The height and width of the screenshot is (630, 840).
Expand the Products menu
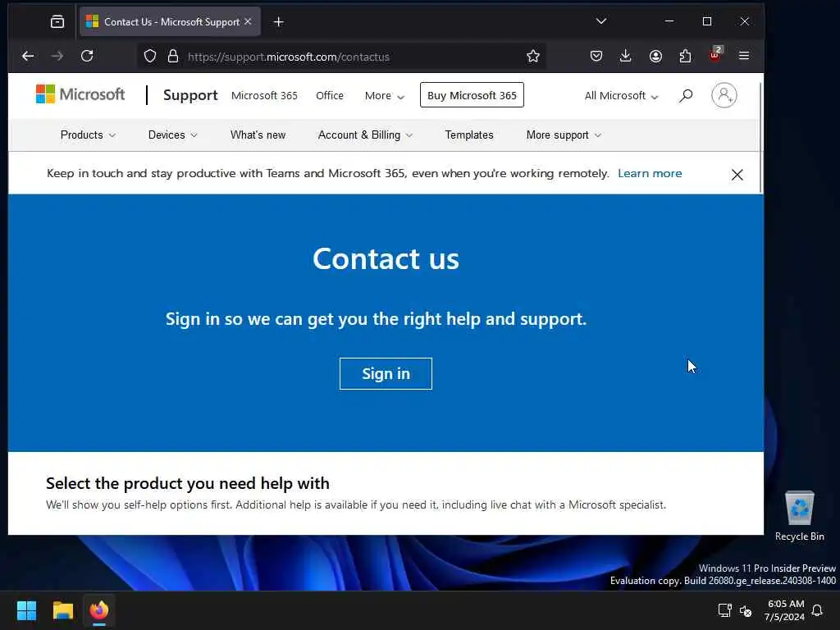(88, 135)
